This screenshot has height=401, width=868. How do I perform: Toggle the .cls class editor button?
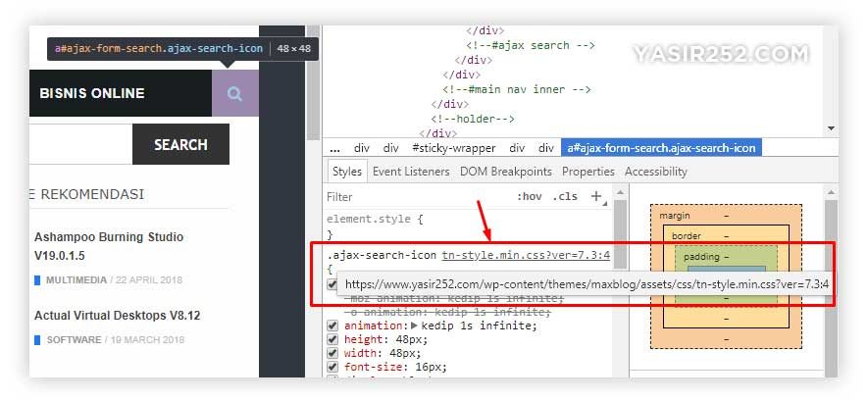[x=565, y=196]
